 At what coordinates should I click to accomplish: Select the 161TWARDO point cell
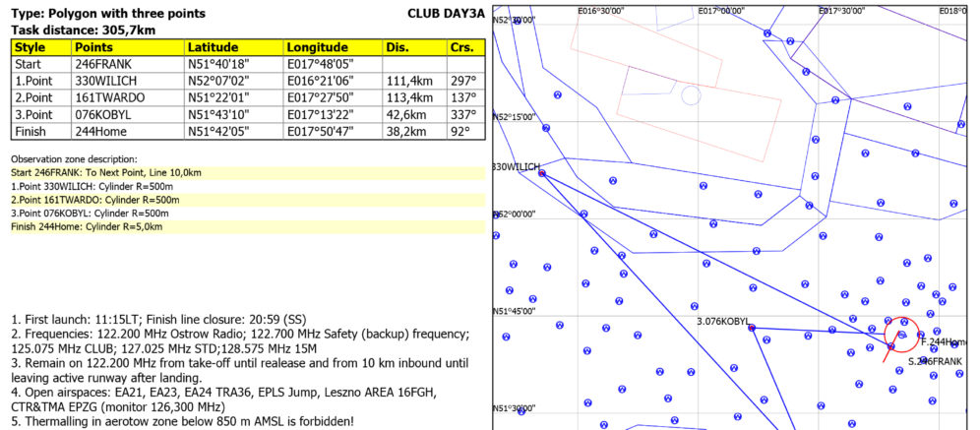(108, 97)
